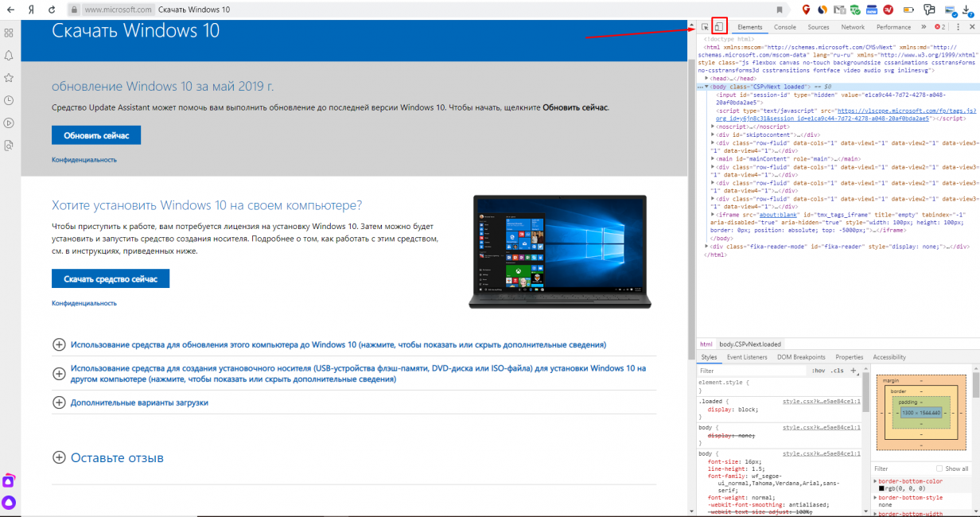This screenshot has height=517, width=980.
Task: Click the black border-bottom-color swatch
Action: pos(881,488)
